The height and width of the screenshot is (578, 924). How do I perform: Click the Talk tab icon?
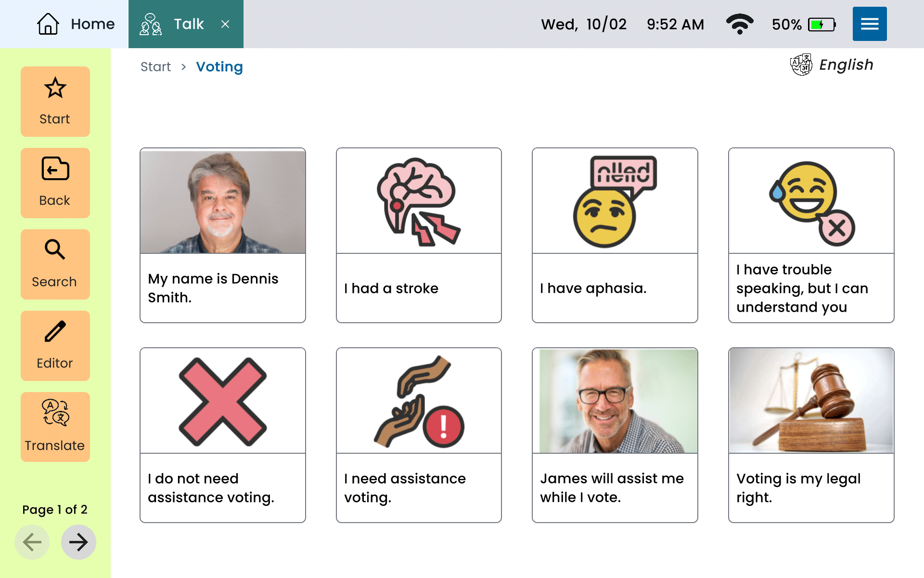[150, 24]
